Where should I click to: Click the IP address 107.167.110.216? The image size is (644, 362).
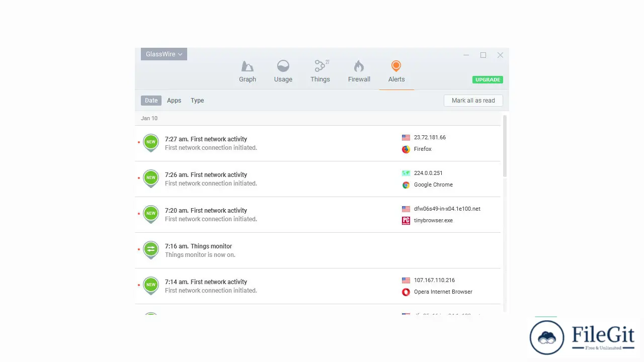434,280
